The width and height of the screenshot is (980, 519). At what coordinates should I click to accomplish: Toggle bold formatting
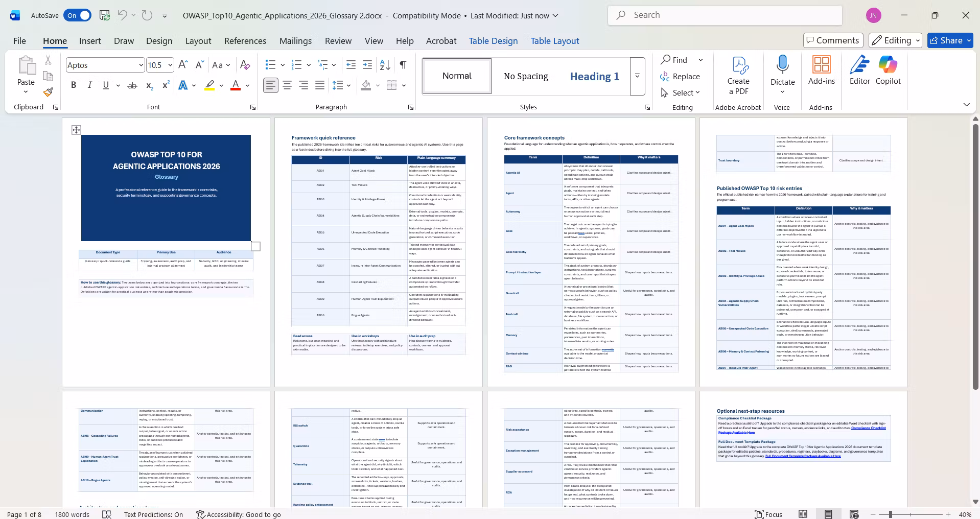click(74, 85)
